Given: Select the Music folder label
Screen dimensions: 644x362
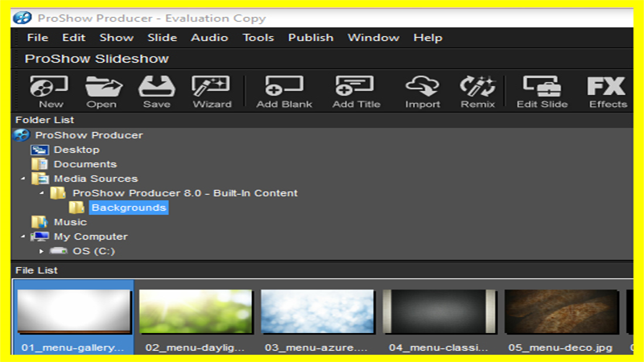Looking at the screenshot, I should click(70, 222).
